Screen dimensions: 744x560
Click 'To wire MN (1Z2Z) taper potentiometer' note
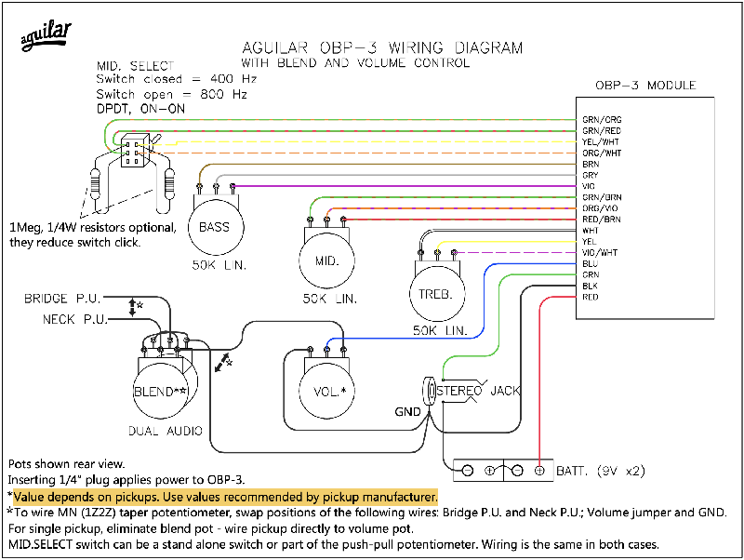(x=366, y=513)
